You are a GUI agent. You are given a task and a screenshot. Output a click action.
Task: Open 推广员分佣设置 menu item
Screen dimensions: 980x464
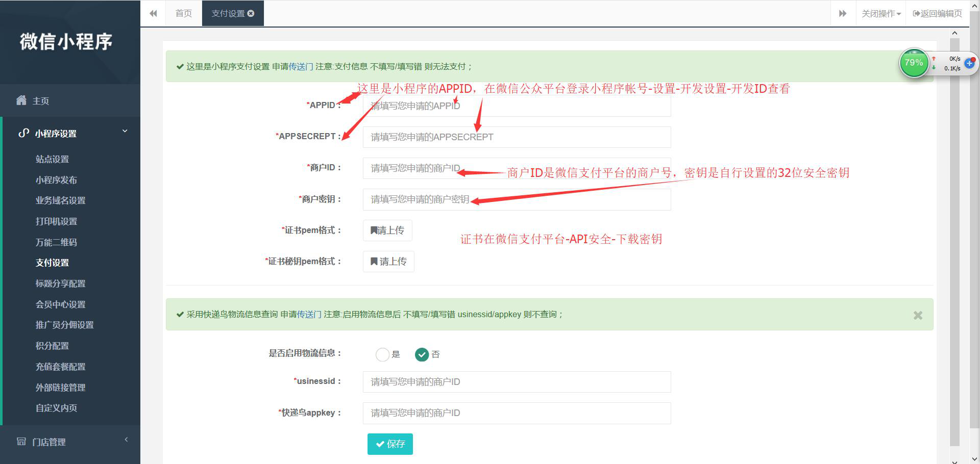coord(64,325)
